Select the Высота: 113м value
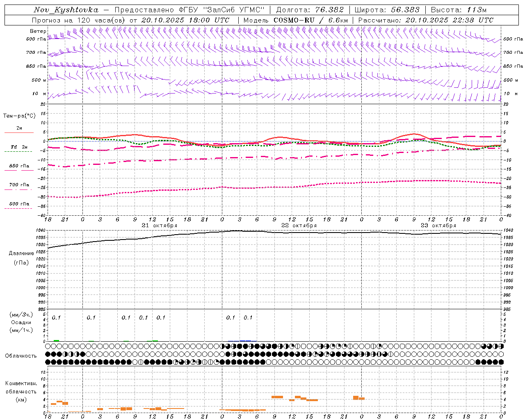Screen dimensions: 525x420 tap(459, 10)
